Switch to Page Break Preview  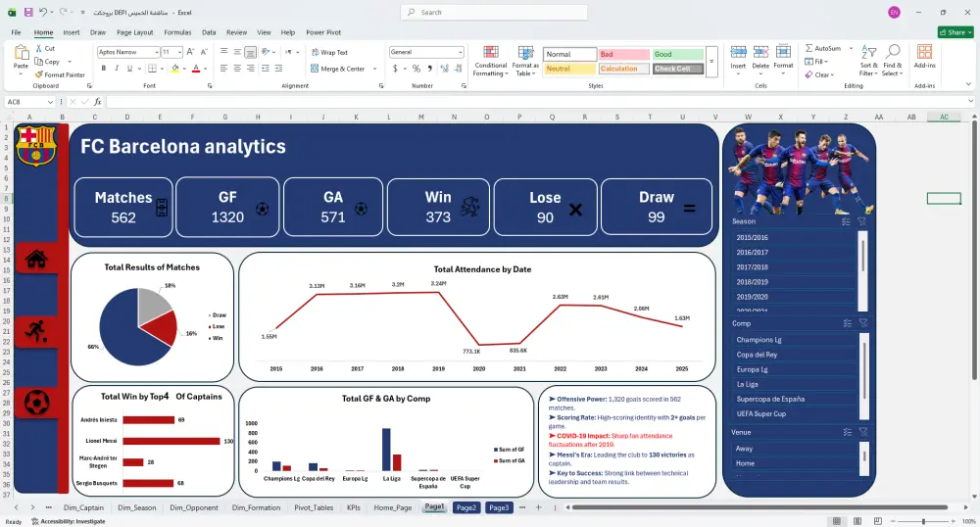[x=877, y=521]
